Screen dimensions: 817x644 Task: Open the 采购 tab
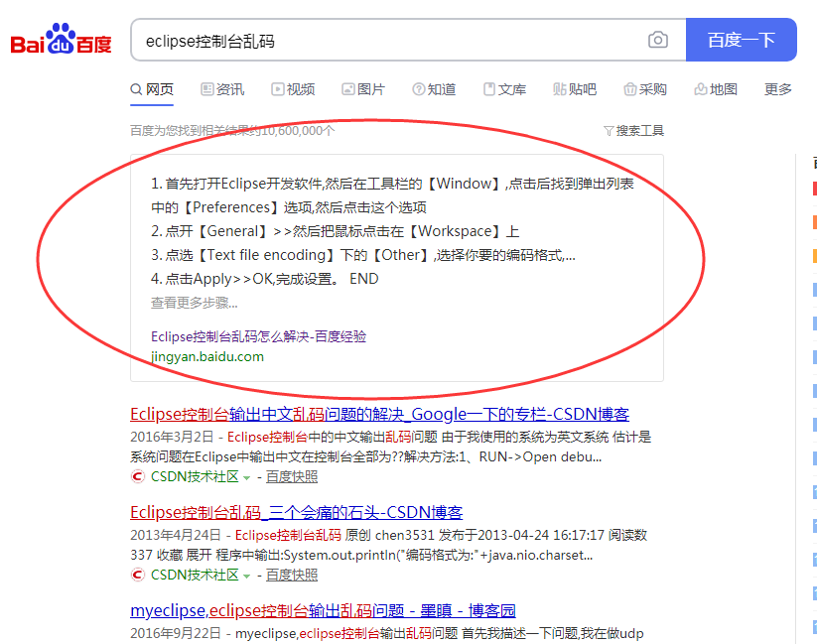pyautogui.click(x=645, y=89)
